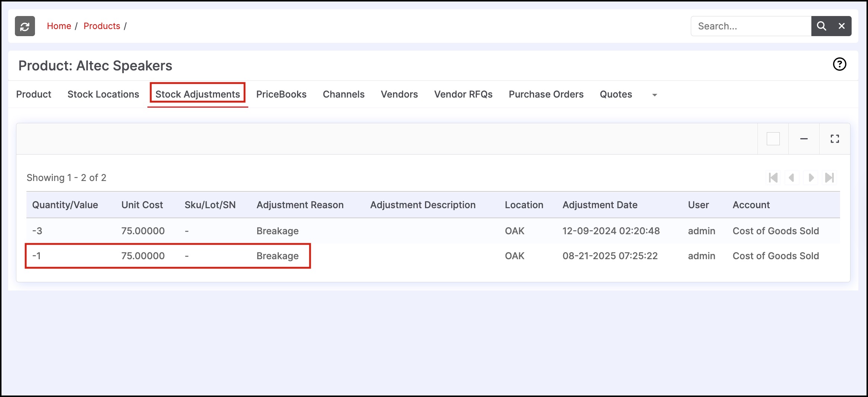Sort by Adjustment Reason column header

[300, 205]
